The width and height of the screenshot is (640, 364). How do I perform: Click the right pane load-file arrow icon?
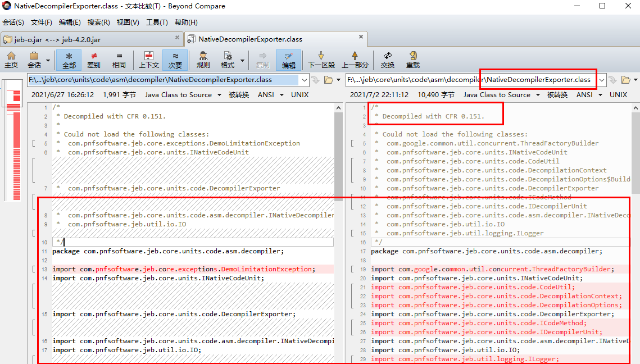612,80
